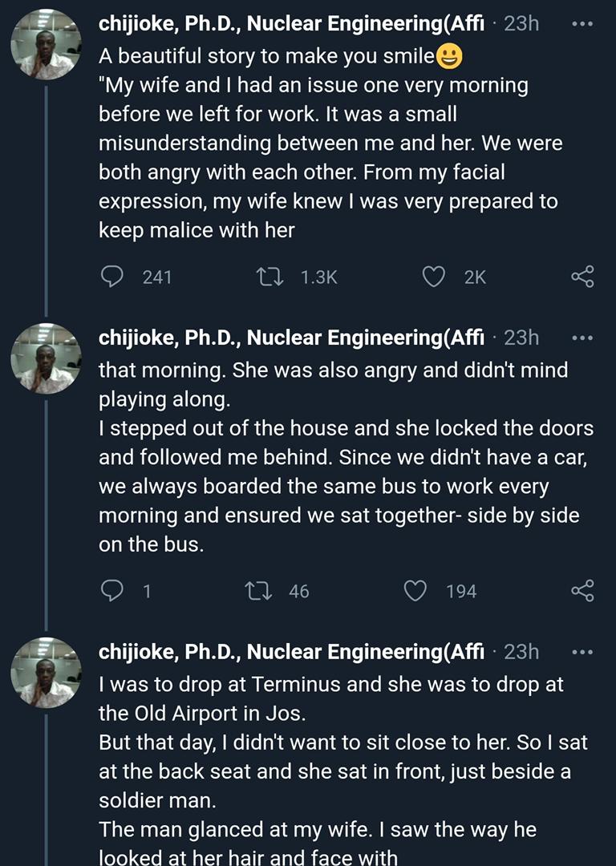Open the 23h timestamp of first tweet
The image size is (616, 866).
point(521,24)
